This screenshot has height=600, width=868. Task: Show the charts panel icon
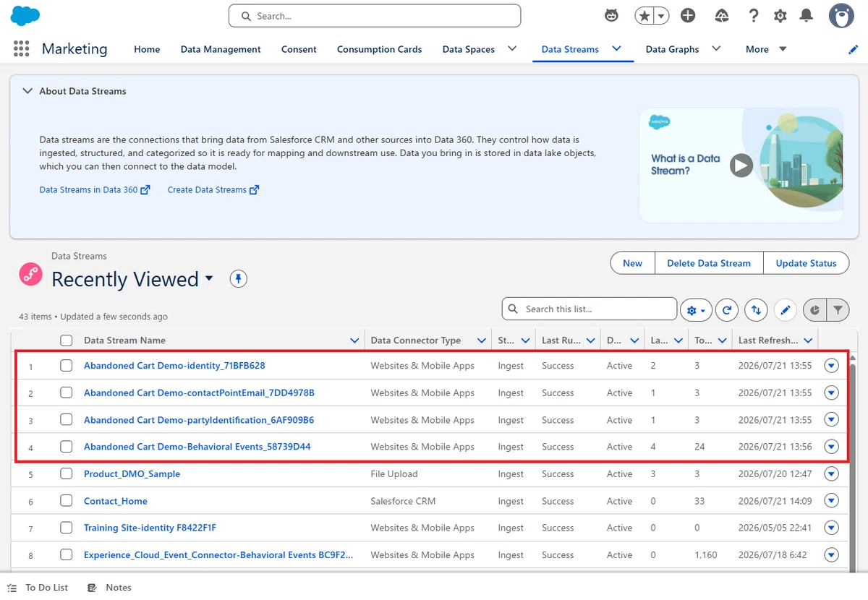click(x=814, y=310)
